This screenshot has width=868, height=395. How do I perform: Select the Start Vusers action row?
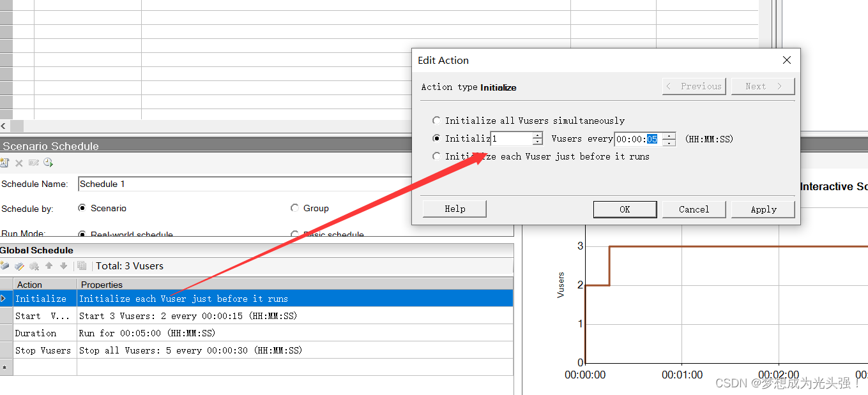256,315
